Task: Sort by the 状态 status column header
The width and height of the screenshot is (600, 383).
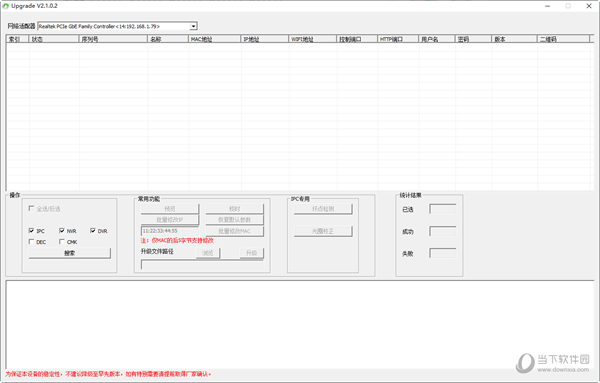Action: click(54, 39)
